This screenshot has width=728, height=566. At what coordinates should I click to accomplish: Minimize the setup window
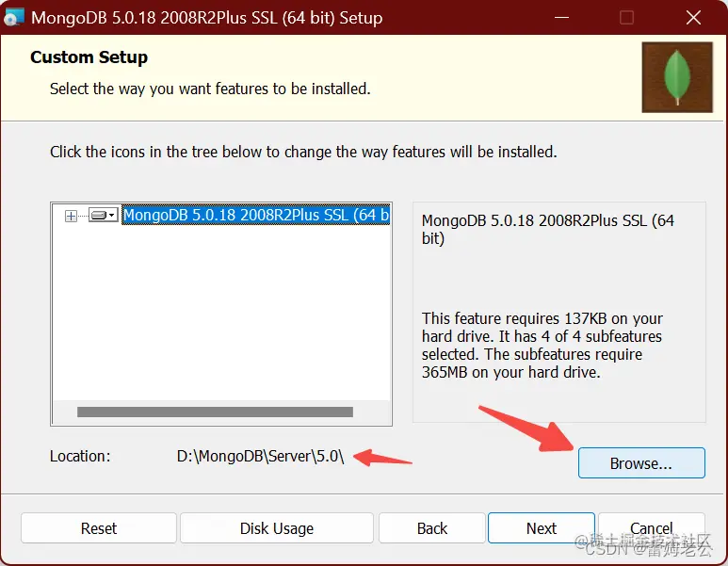click(561, 18)
